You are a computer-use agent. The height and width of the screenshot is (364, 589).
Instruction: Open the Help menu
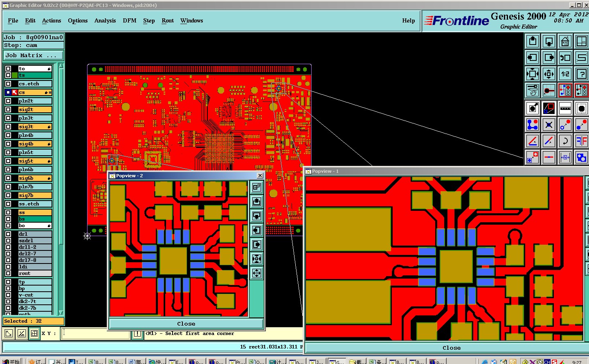[409, 21]
